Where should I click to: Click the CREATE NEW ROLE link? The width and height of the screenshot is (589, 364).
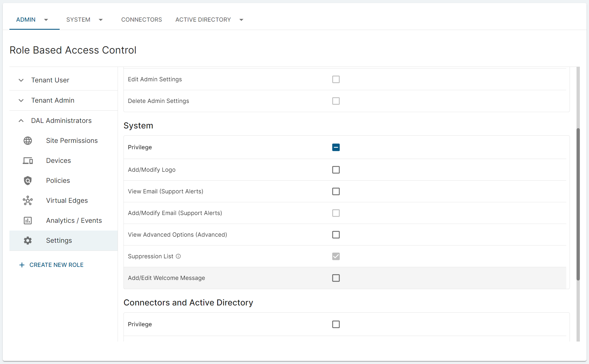click(56, 265)
